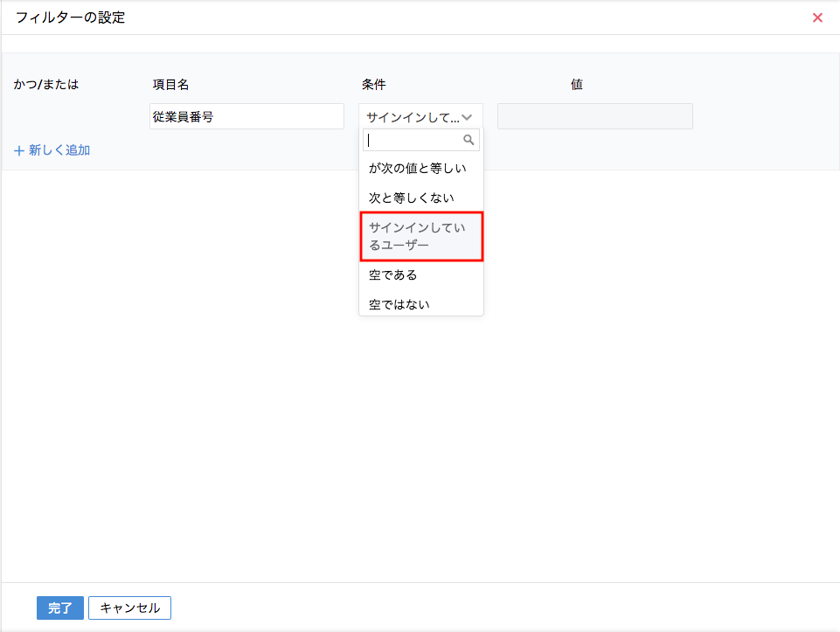840x632 pixels.
Task: Click the greyed-out 値 input field
Action: point(594,116)
